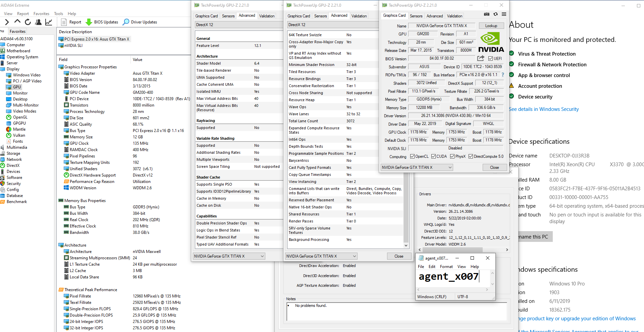Screen dimensions: 644x332
Task: Click the GPU-Z refresh arrows icon
Action: click(x=495, y=14)
